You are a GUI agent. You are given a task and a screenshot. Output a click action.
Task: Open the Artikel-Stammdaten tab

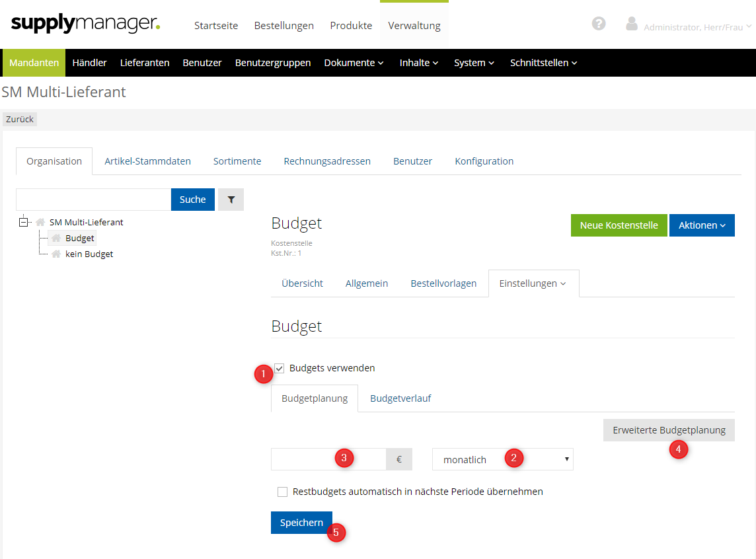[x=147, y=161]
